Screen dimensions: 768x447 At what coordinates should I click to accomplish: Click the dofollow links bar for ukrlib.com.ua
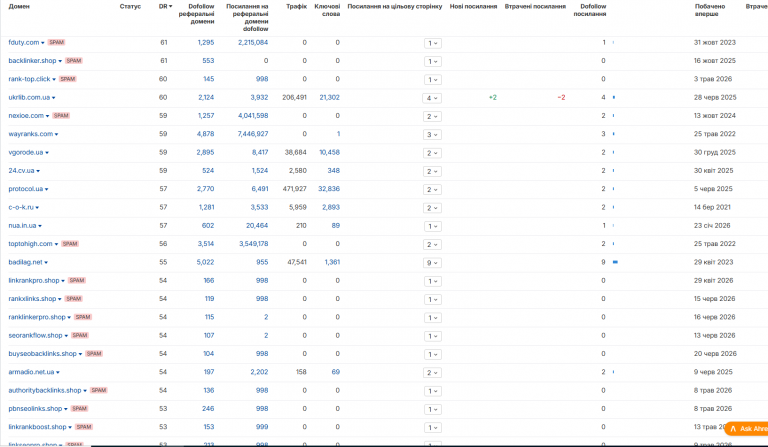click(614, 97)
